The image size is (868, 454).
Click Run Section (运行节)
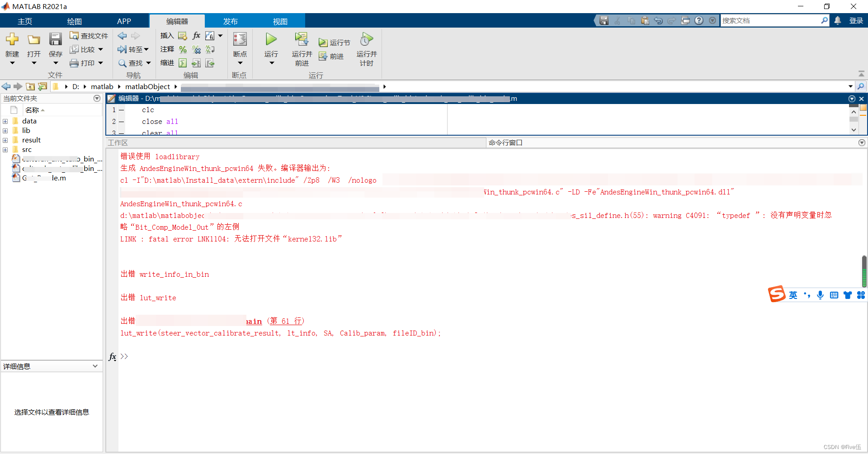[x=334, y=43]
